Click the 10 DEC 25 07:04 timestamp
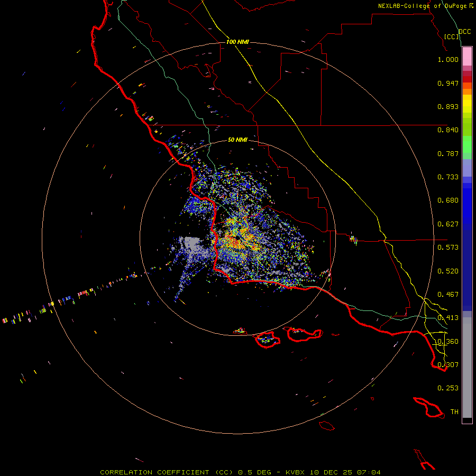Image resolution: width=476 pixels, height=476 pixels. (x=345, y=472)
